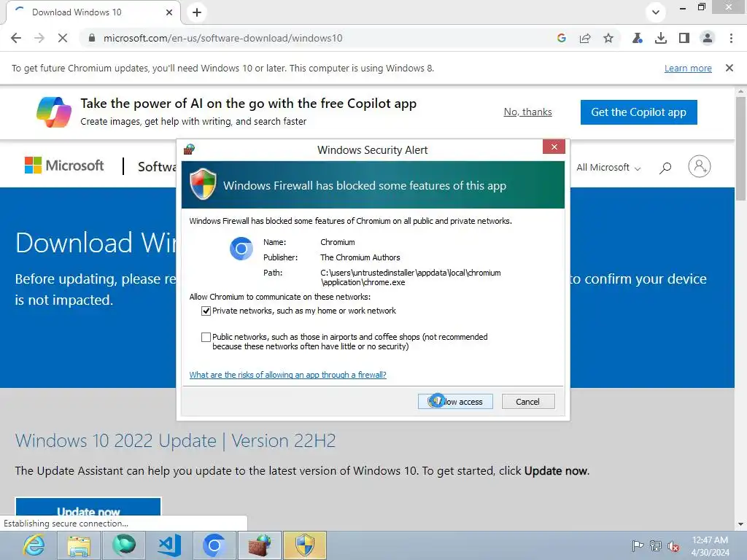This screenshot has width=747, height=560.
Task: Stop page loading with the X button
Action: click(x=63, y=38)
